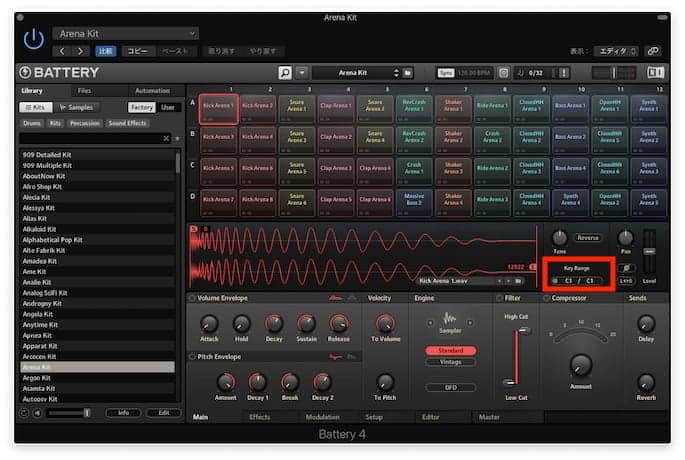The image size is (685, 460).
Task: Open the down-arrow menu beside magnifier
Action: [302, 73]
